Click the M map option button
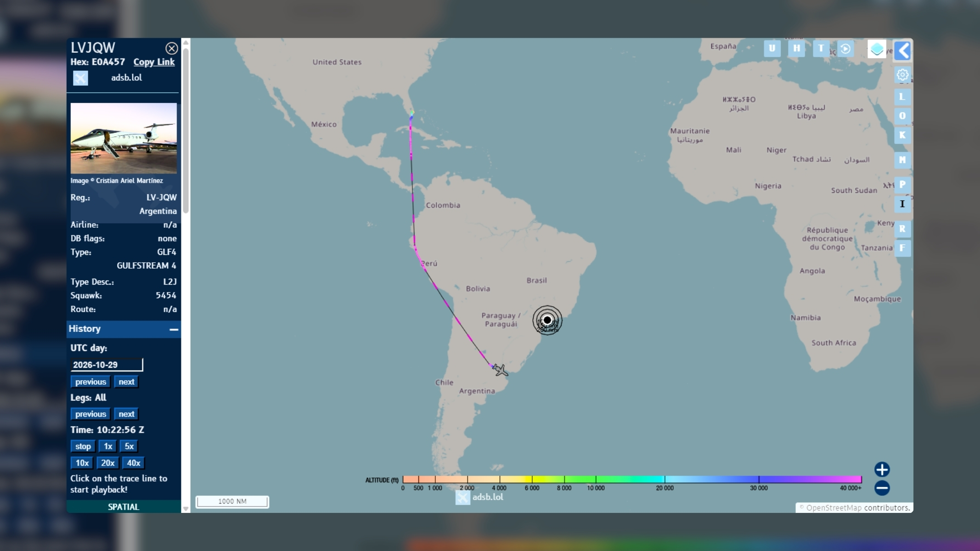The width and height of the screenshot is (980, 551). coord(902,160)
